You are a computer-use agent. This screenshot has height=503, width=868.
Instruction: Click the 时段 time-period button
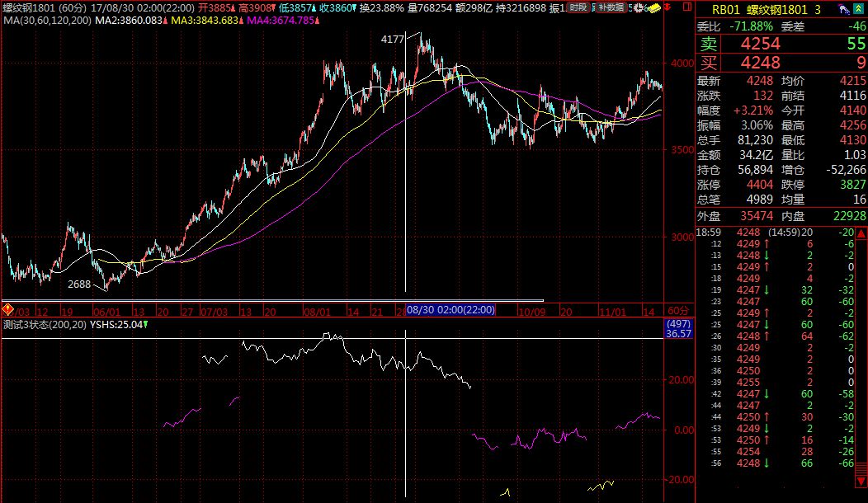[x=578, y=7]
